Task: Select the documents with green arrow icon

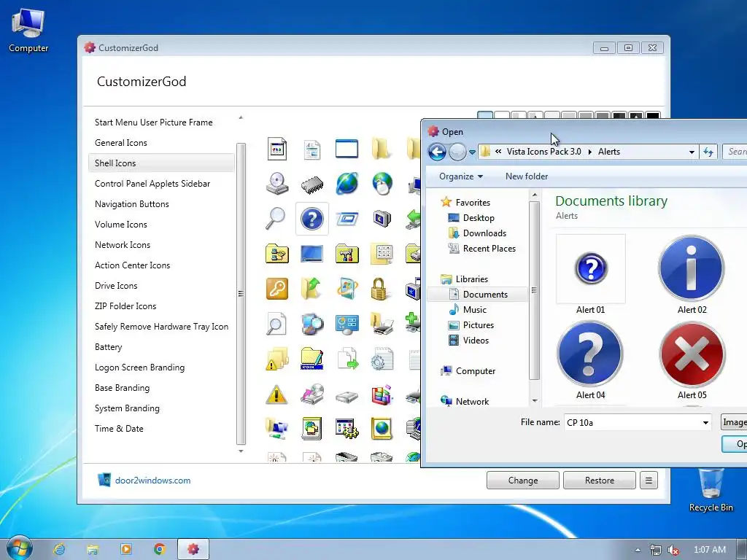Action: [347, 359]
